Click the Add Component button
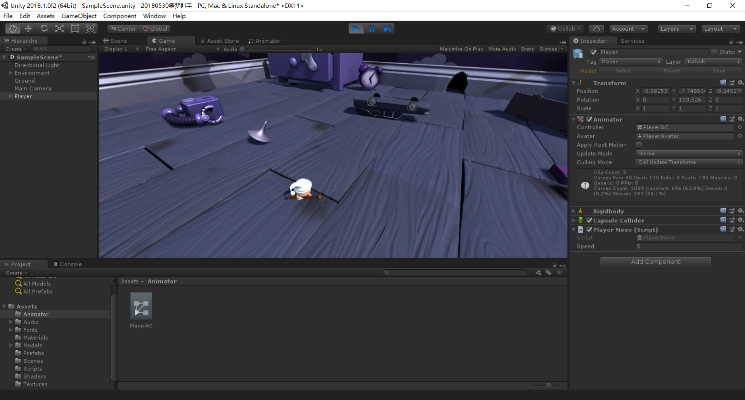The height and width of the screenshot is (400, 745). point(655,261)
